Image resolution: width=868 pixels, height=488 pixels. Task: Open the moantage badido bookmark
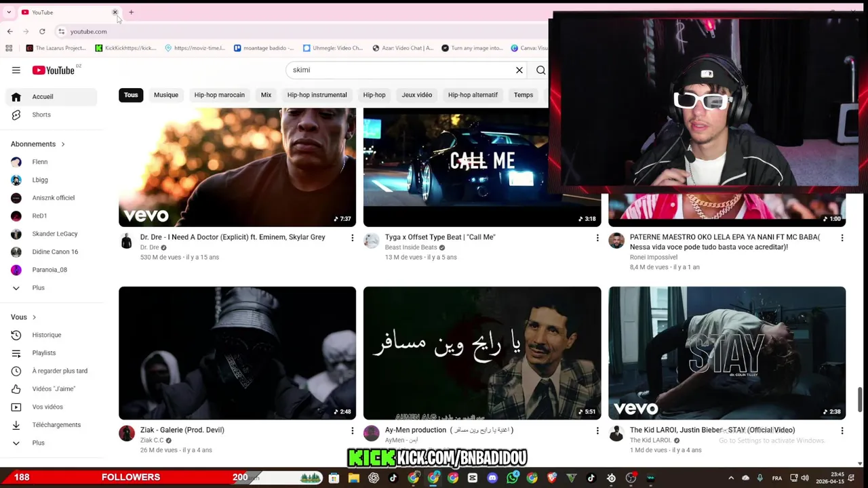[264, 48]
